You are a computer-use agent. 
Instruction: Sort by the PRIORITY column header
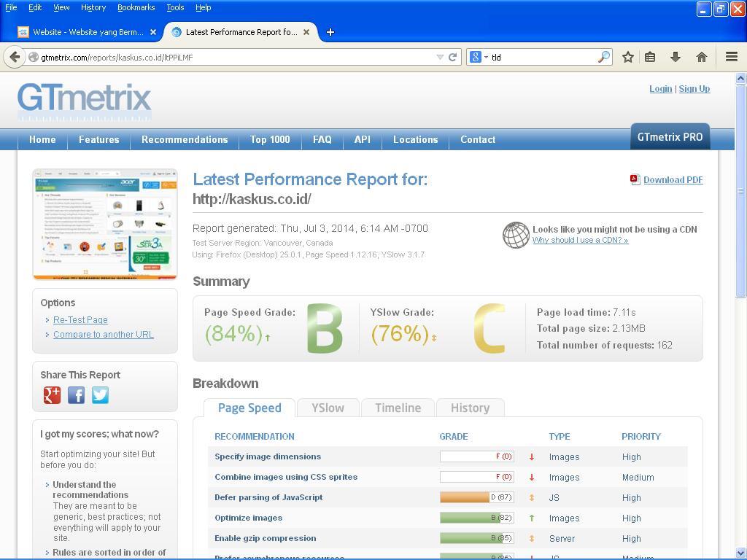click(641, 437)
